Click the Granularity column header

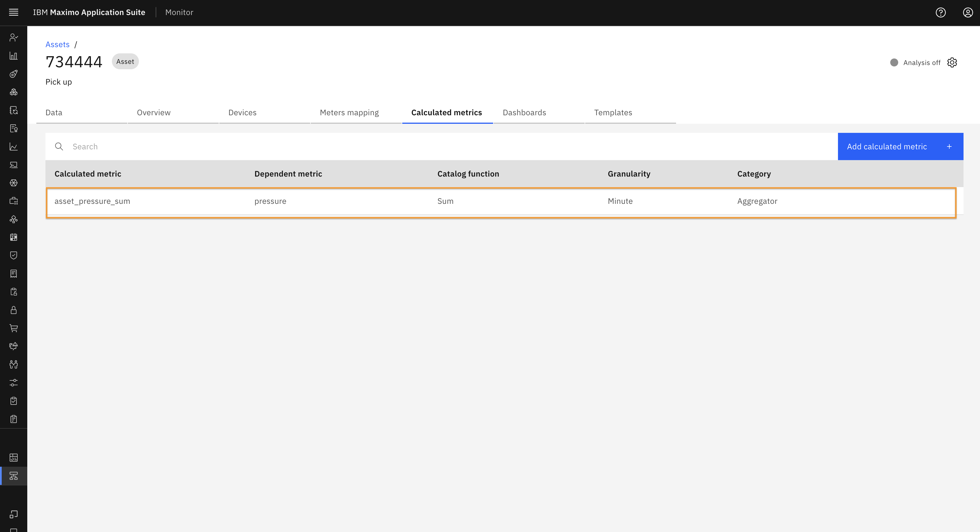pos(629,174)
